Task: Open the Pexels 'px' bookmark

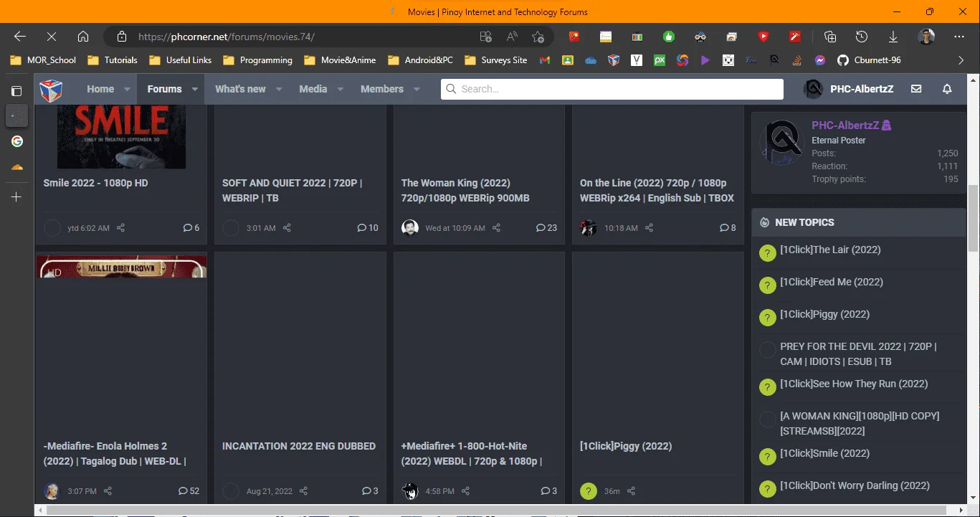Action: 660,60
